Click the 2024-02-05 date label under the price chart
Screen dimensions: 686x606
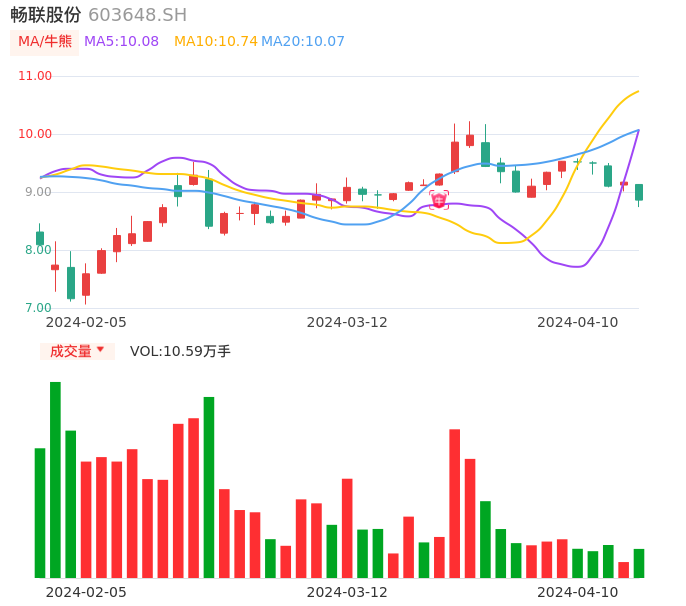point(86,322)
